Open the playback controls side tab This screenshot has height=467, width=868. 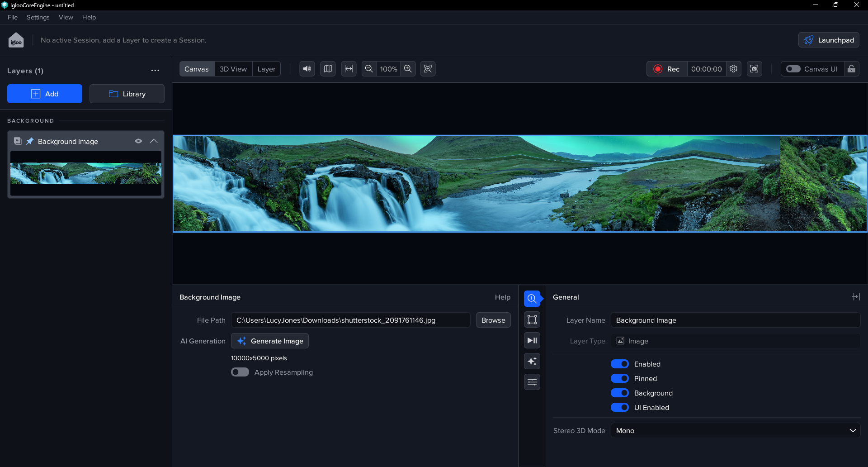click(532, 340)
